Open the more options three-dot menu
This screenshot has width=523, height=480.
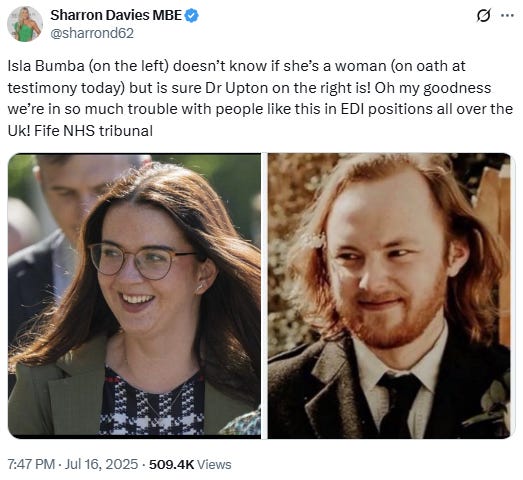(x=508, y=15)
